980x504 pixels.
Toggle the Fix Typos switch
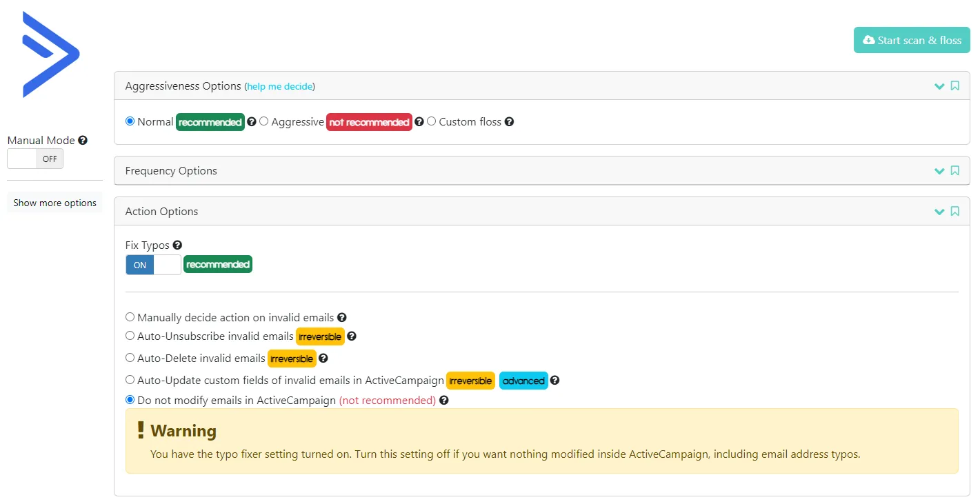tap(153, 265)
